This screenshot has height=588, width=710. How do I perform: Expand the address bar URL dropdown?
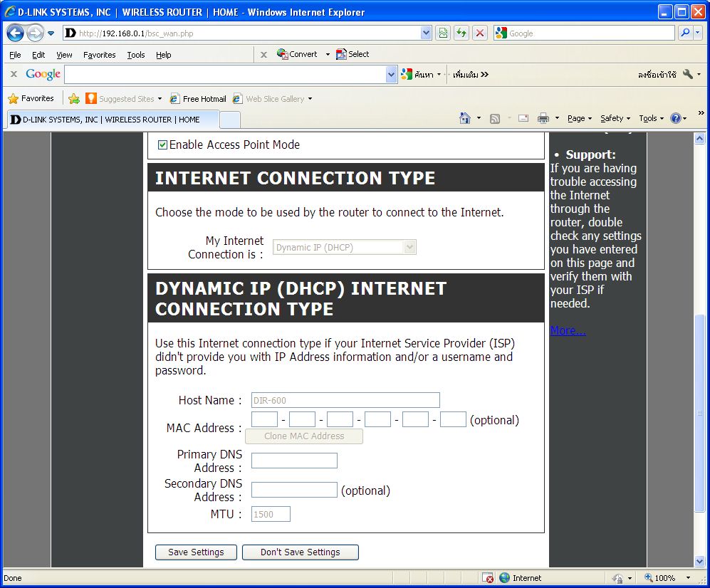[426, 33]
